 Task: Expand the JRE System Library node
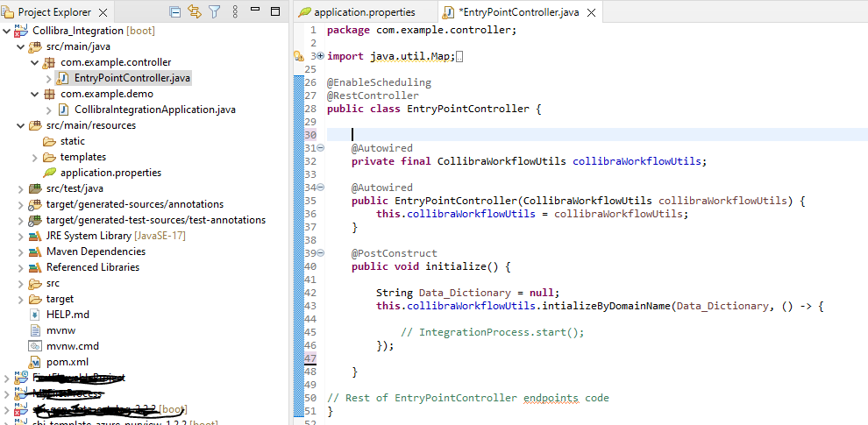pos(20,236)
